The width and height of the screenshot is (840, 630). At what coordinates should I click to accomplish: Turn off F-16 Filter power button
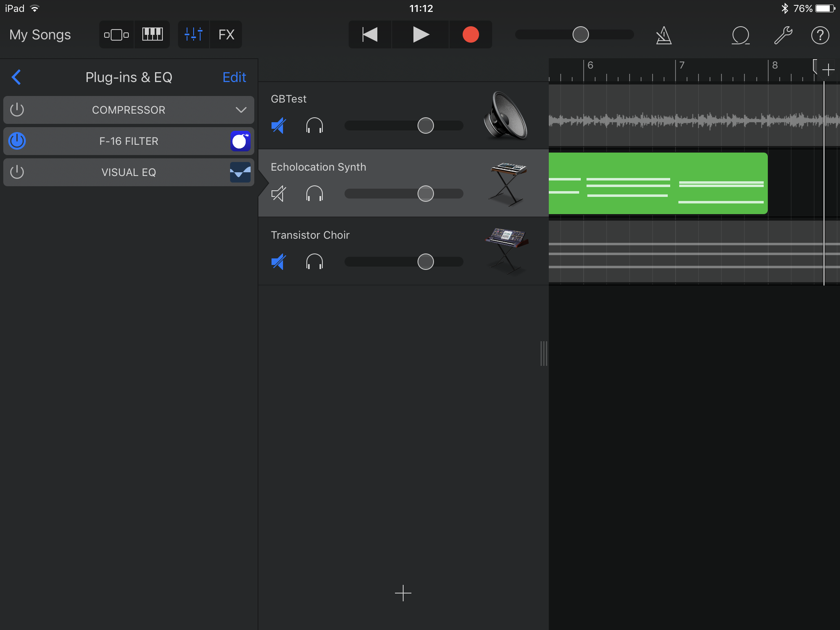[x=17, y=141]
